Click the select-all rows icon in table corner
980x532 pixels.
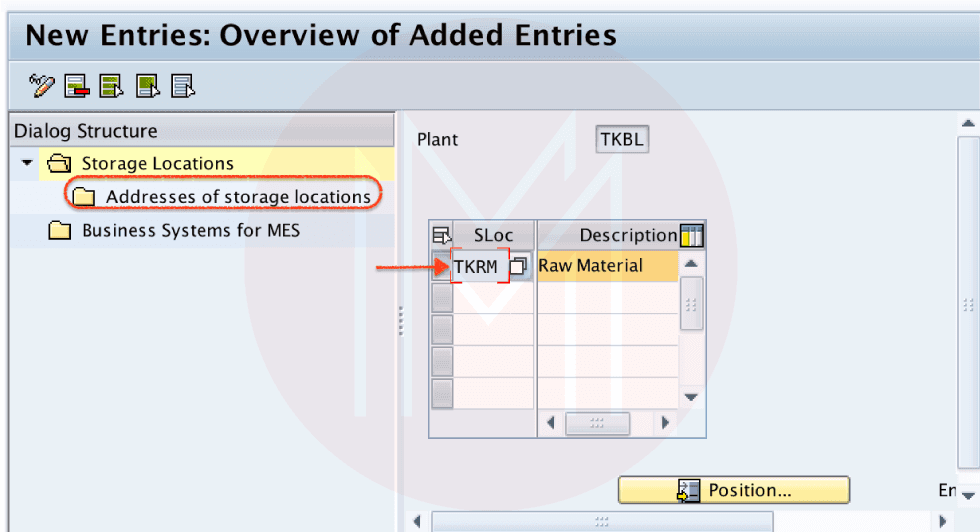point(441,236)
